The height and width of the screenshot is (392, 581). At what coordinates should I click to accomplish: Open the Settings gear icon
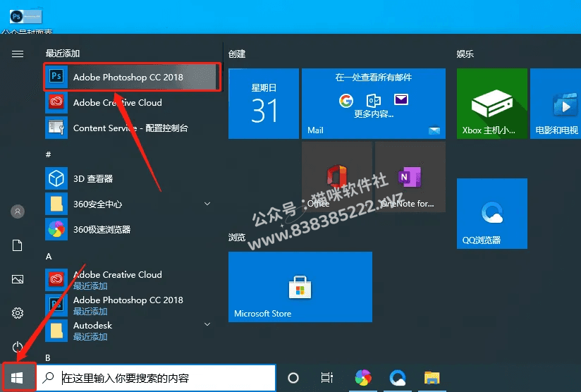(18, 313)
